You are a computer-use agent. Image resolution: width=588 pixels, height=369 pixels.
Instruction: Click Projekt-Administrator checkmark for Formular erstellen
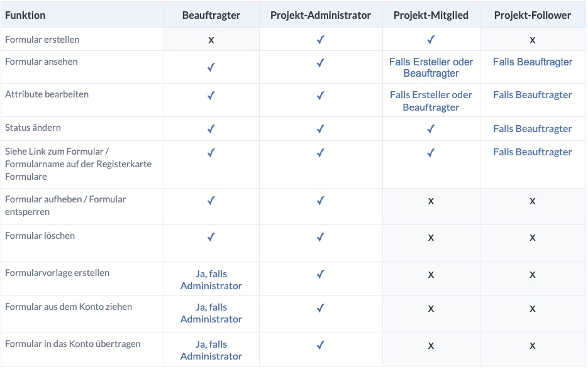click(x=321, y=40)
